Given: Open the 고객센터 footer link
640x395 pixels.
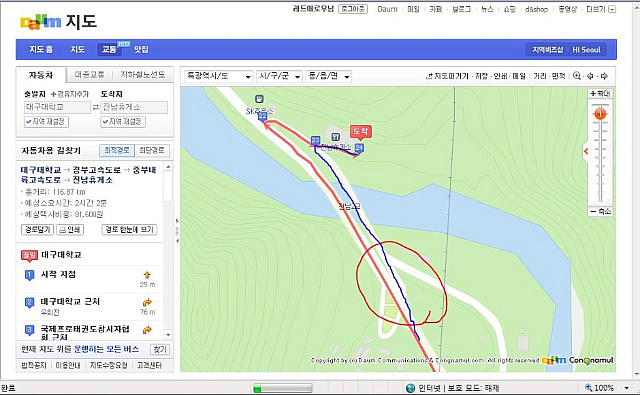Looking at the screenshot, I should click(149, 366).
